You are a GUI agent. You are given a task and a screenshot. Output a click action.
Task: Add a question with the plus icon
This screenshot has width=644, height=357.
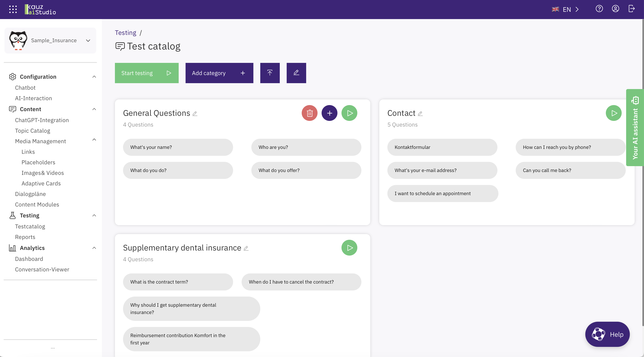click(x=329, y=113)
